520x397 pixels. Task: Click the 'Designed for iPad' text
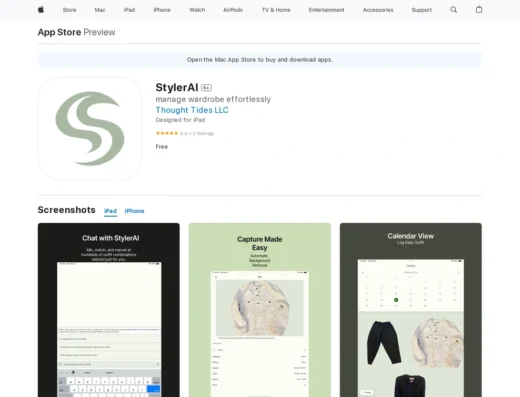pos(180,120)
